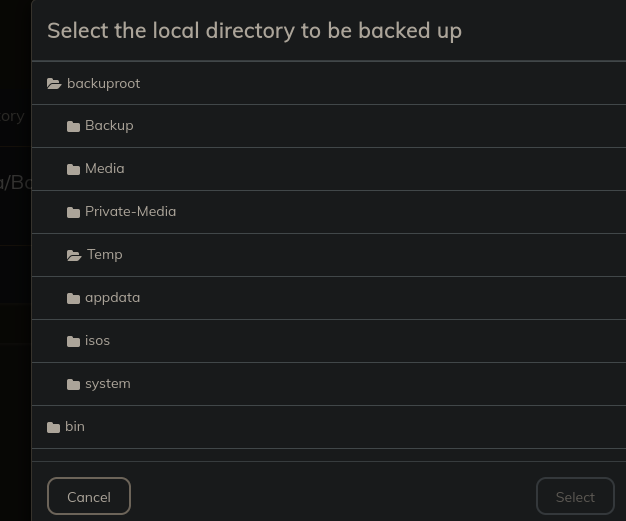Click the system folder icon
The width and height of the screenshot is (626, 521).
point(73,384)
